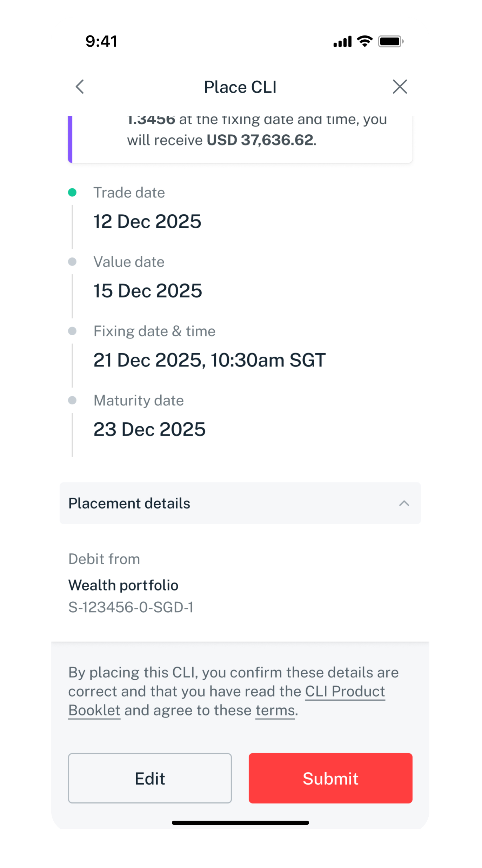This screenshot has height=868, width=482.
Task: Tap the Wi-Fi status icon
Action: pyautogui.click(x=365, y=41)
